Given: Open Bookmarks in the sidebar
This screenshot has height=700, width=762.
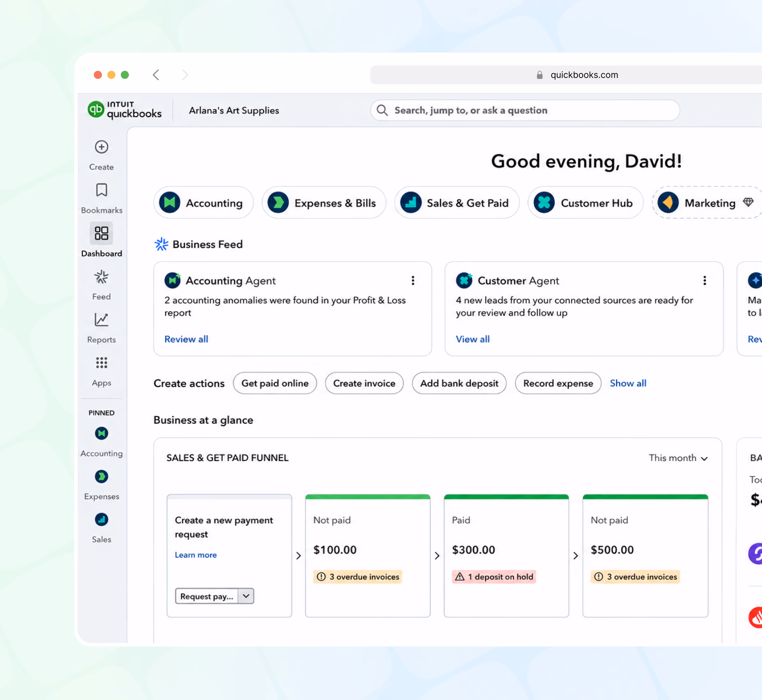Looking at the screenshot, I should [x=102, y=199].
